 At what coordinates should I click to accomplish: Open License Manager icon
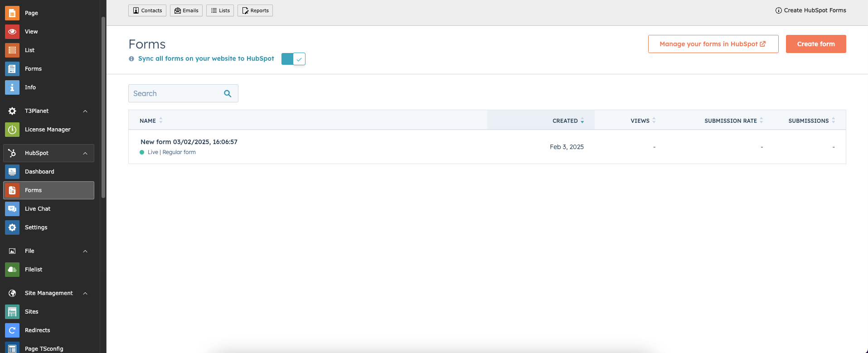click(12, 130)
